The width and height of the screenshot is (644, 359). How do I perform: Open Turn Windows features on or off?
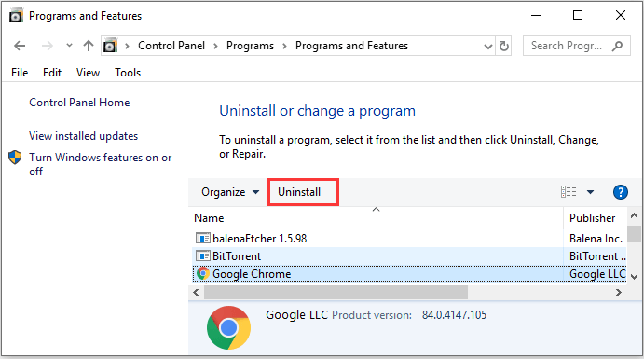[x=101, y=164]
